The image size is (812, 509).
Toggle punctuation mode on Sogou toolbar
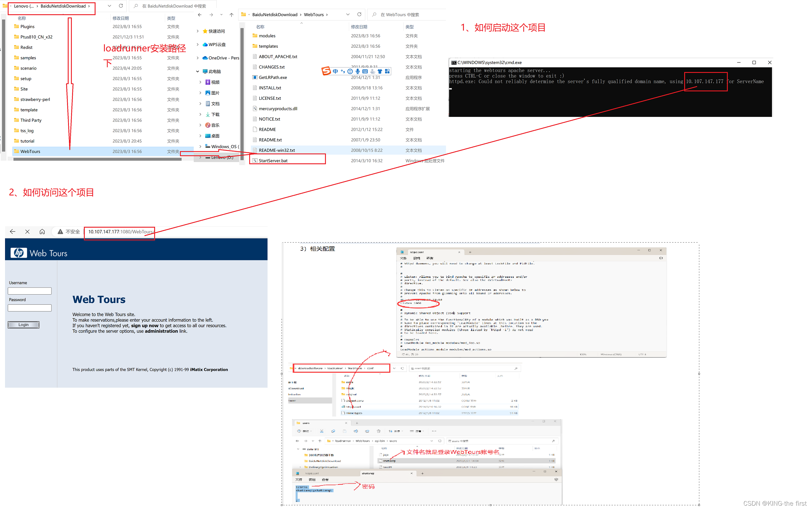click(343, 71)
